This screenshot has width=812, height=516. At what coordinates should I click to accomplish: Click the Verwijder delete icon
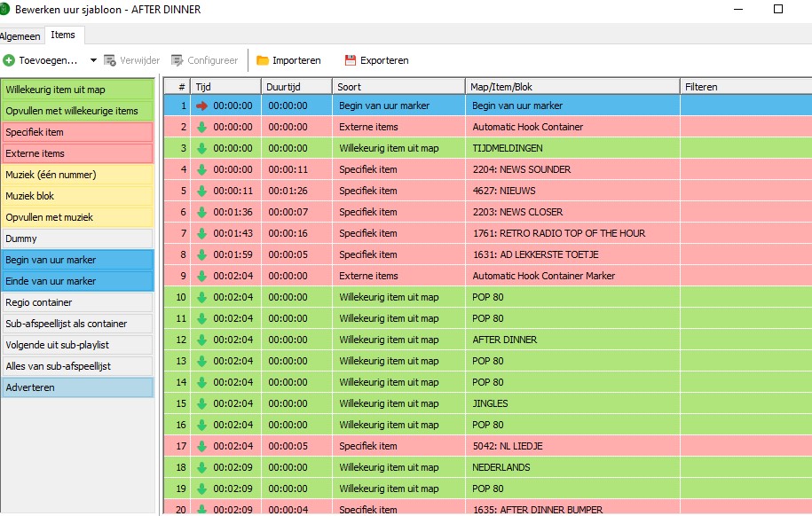click(110, 60)
